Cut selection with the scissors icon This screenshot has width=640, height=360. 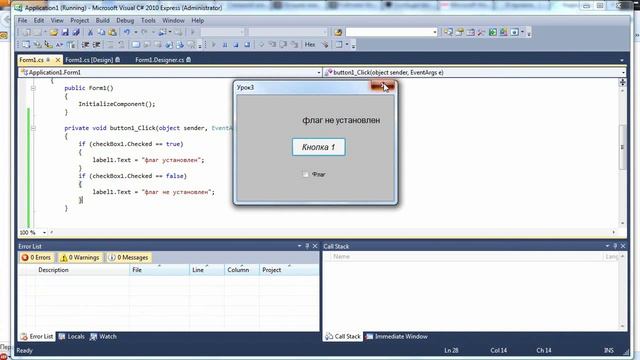coord(90,32)
